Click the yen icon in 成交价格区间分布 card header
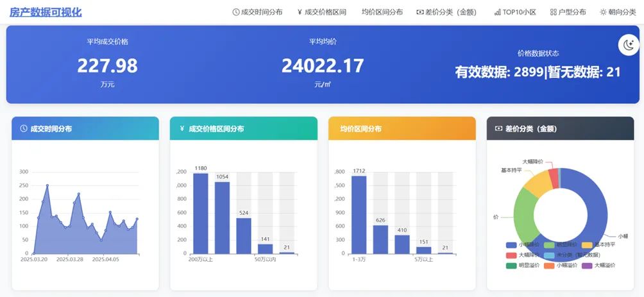Image resolution: width=644 pixels, height=297 pixels. (x=182, y=128)
